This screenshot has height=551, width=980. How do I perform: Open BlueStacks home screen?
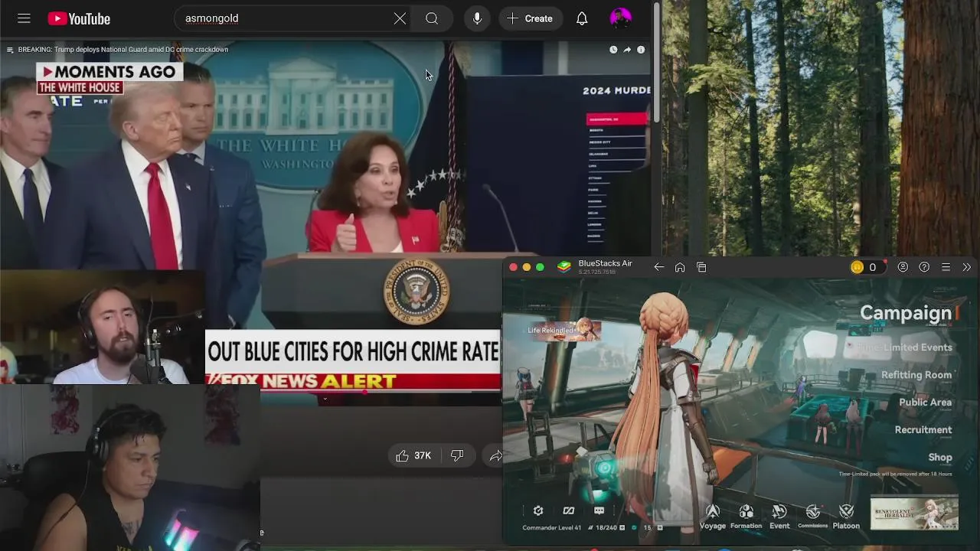click(x=680, y=267)
